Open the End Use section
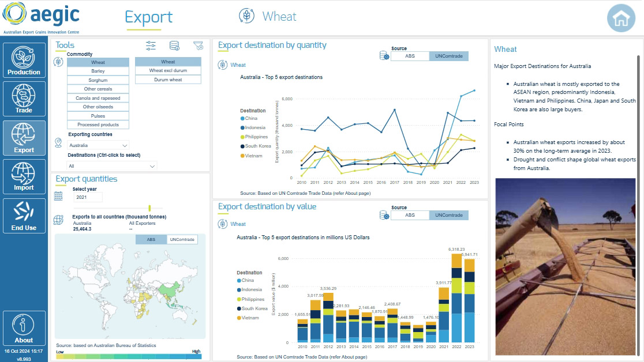The height and width of the screenshot is (362, 644). [24, 216]
